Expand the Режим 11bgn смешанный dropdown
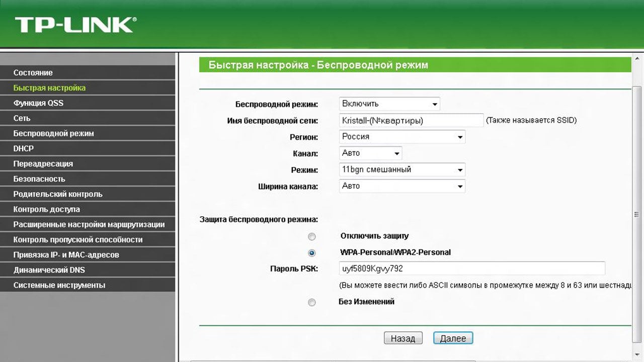The image size is (644, 362). tap(402, 170)
